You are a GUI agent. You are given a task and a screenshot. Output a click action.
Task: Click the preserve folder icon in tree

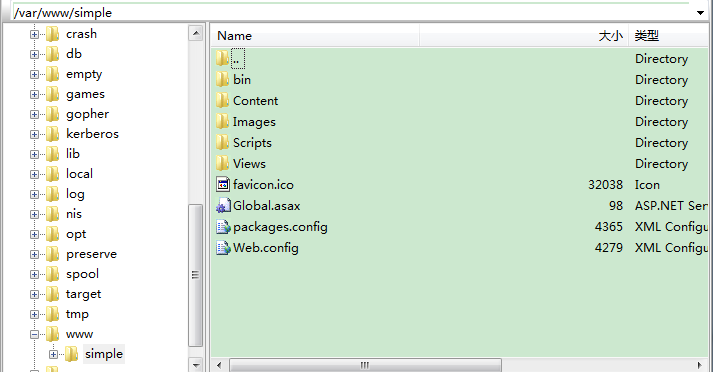tap(53, 254)
